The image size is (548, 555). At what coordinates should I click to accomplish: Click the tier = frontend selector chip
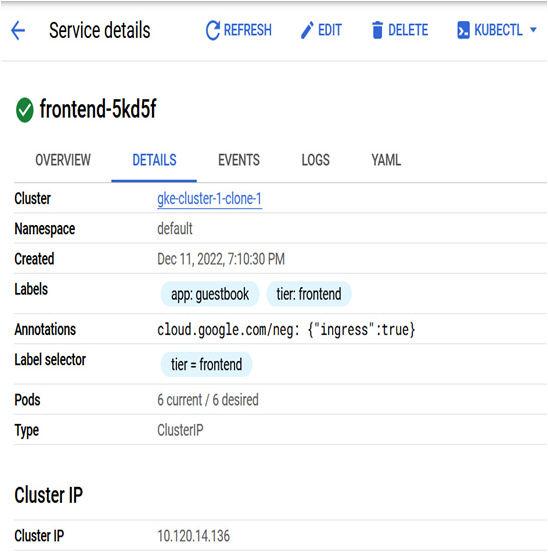click(x=206, y=365)
